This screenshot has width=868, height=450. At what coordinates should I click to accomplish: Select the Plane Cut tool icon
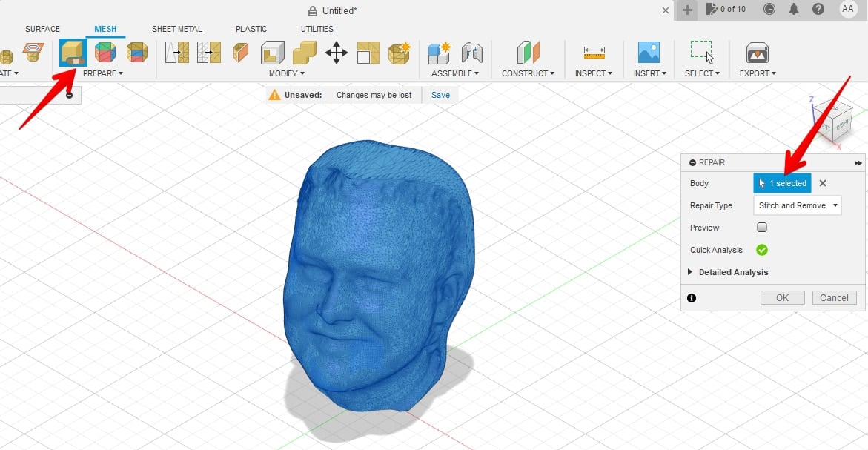point(241,53)
